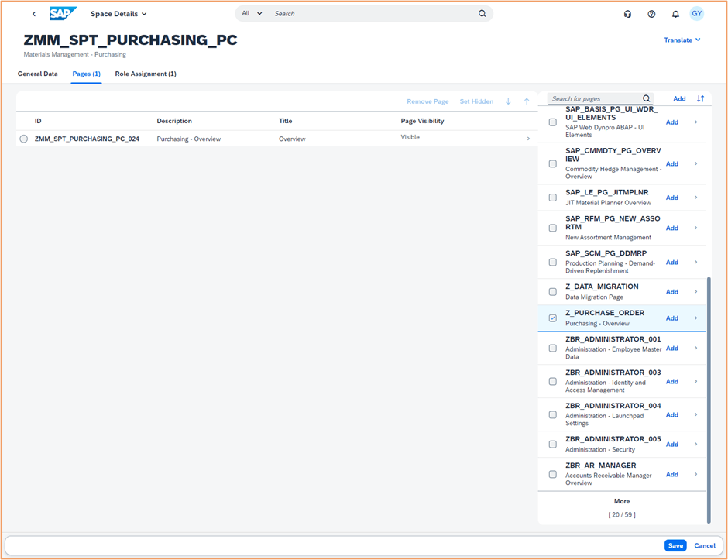
Task: Check the SAP_BASIS_PG_UI_WDR_UI_ELEMENTS checkbox
Action: pyautogui.click(x=552, y=122)
